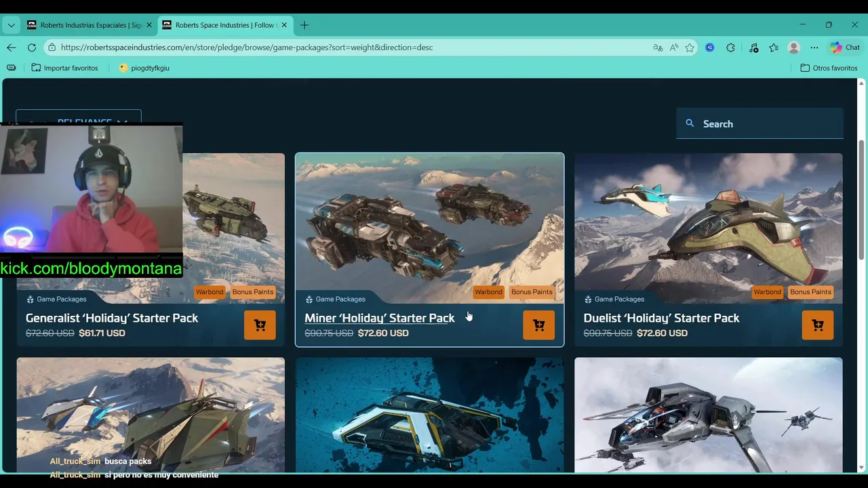This screenshot has height=488, width=868.
Task: Click $61.71 USD price on Generalist pack
Action: coord(102,333)
